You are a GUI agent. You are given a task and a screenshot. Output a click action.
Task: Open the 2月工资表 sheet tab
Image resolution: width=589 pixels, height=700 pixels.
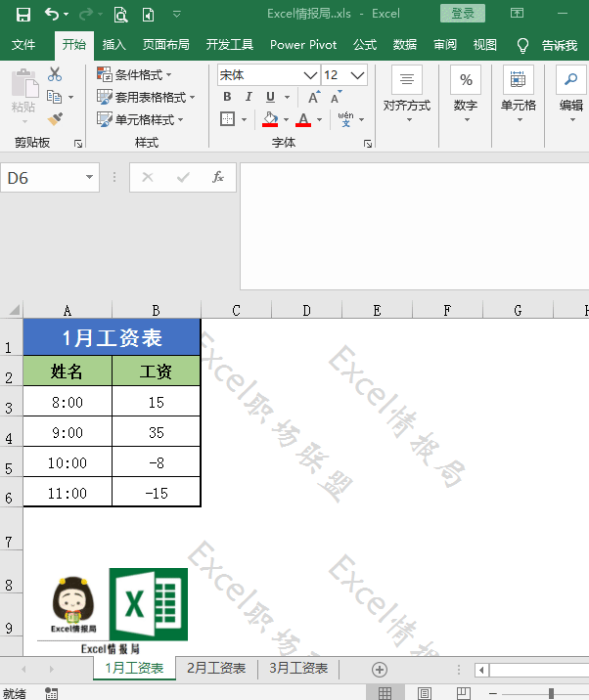[216, 669]
